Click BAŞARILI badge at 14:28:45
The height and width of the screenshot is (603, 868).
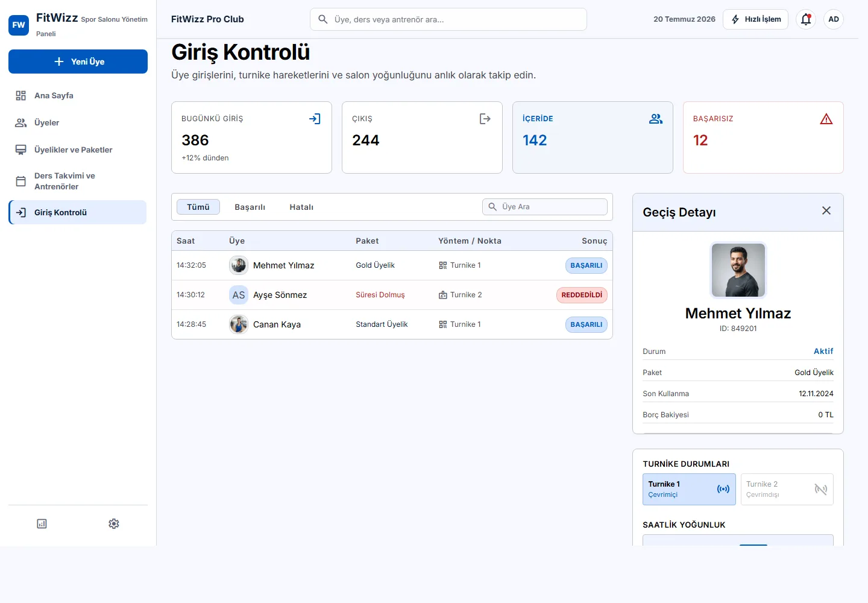[x=587, y=324]
